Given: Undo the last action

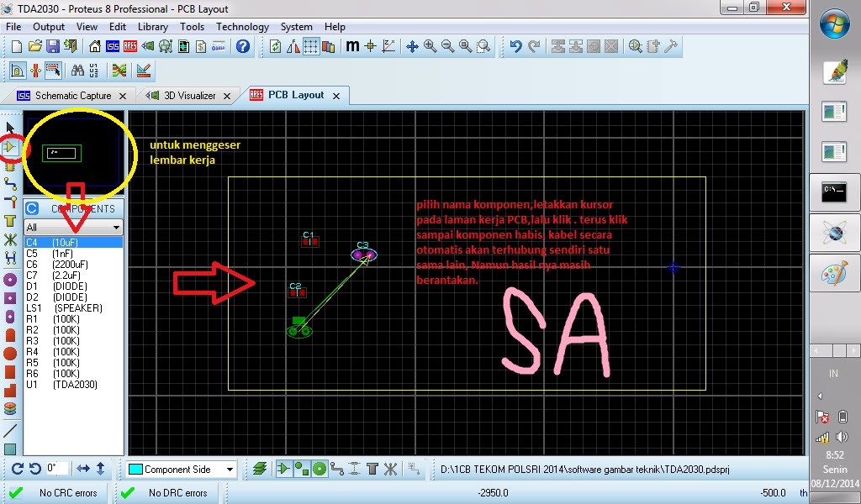Looking at the screenshot, I should pos(515,46).
